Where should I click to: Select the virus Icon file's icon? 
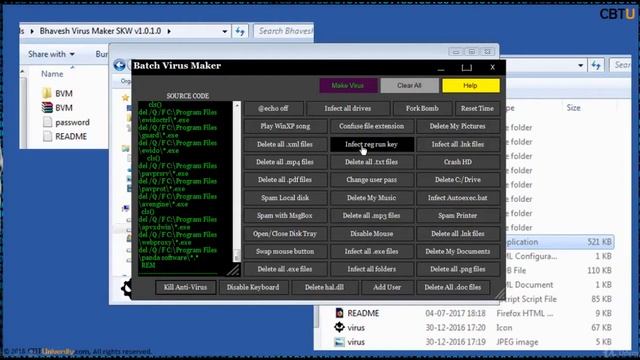[x=340, y=327]
